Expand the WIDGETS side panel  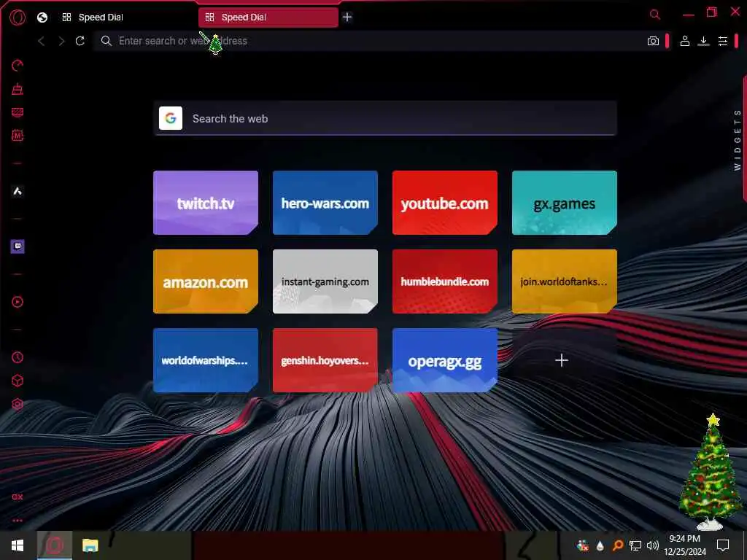(738, 140)
